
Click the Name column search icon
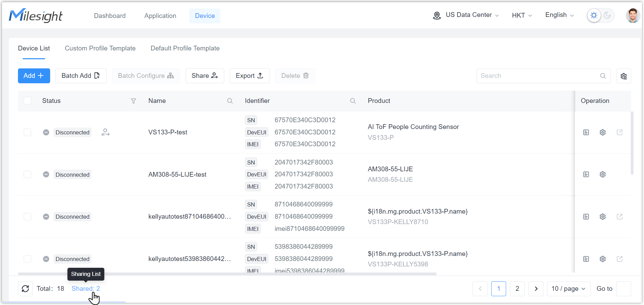pos(230,101)
